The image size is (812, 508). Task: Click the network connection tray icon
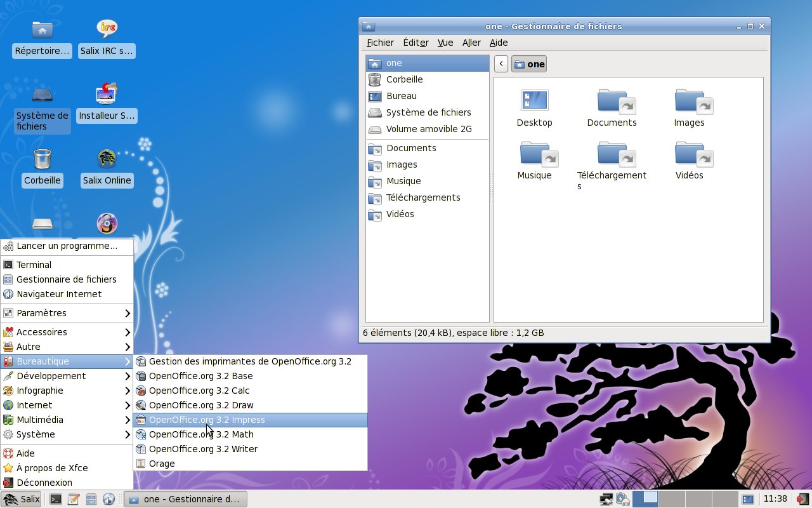[606, 499]
